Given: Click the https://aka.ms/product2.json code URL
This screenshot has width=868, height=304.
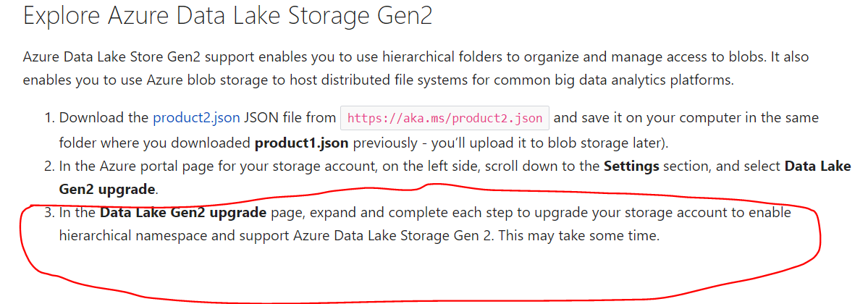Looking at the screenshot, I should pos(445,117).
